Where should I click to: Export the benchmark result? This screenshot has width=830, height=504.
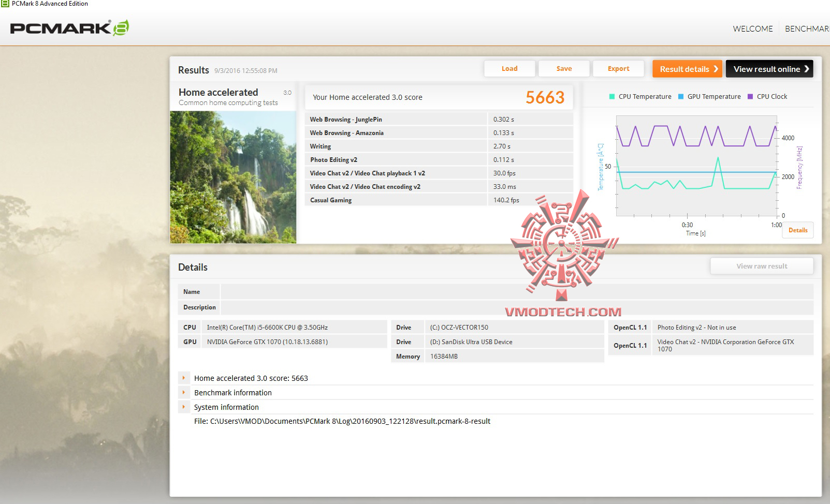pyautogui.click(x=618, y=68)
